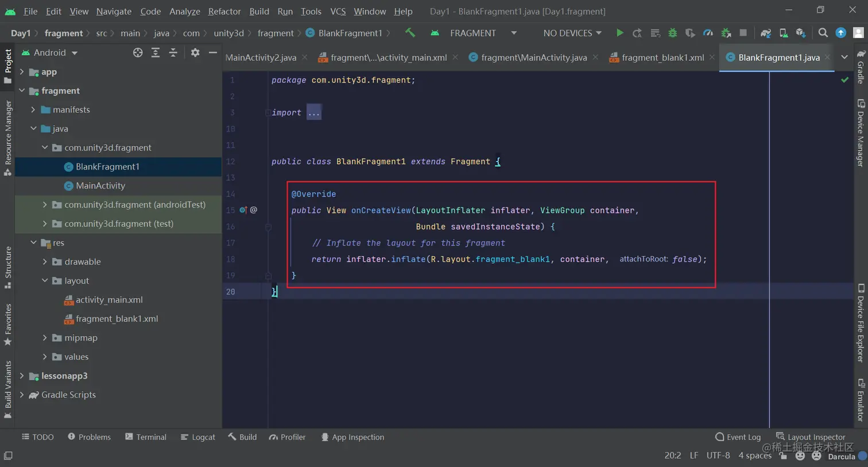Open Search Everywhere magnifier icon
The width and height of the screenshot is (868, 467).
[x=823, y=33]
